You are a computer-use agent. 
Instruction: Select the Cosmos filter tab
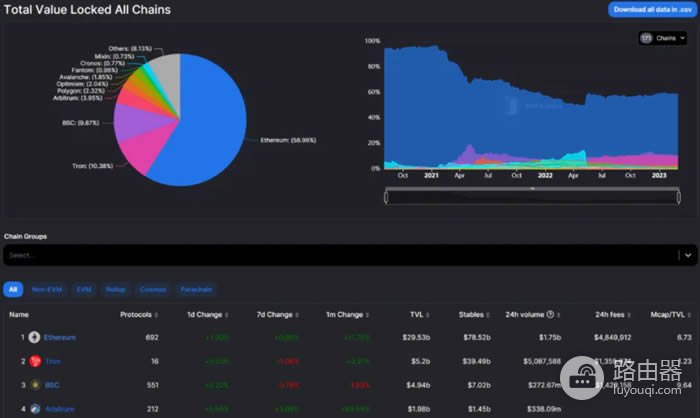pos(153,289)
